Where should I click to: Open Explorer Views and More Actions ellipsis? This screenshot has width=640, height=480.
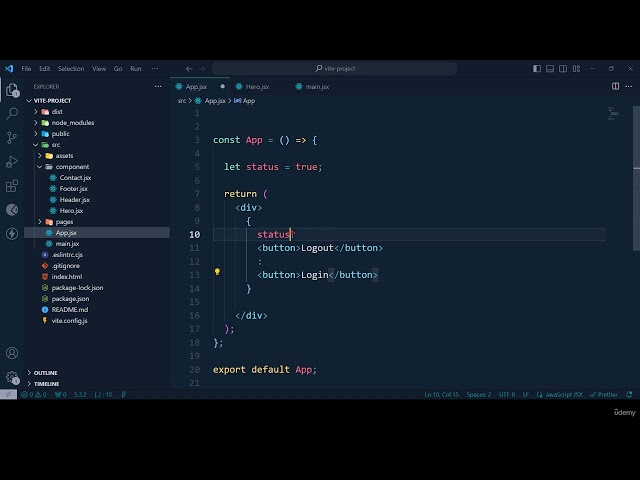click(158, 87)
